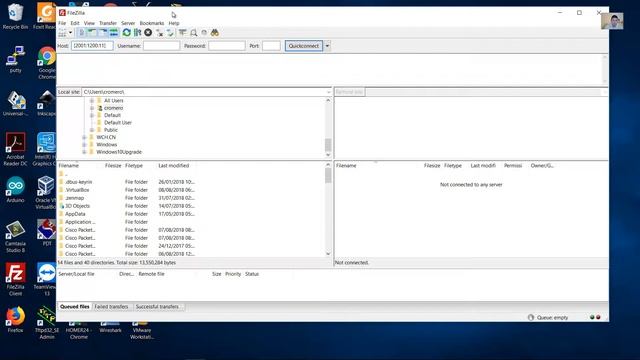This screenshot has height=360, width=640.
Task: Open the Help menu
Action: [x=174, y=23]
